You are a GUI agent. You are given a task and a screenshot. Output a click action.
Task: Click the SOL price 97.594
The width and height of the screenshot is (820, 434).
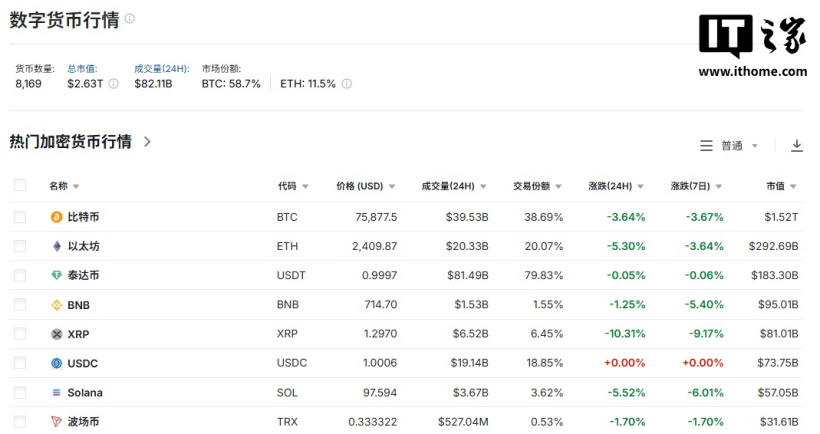(380, 393)
